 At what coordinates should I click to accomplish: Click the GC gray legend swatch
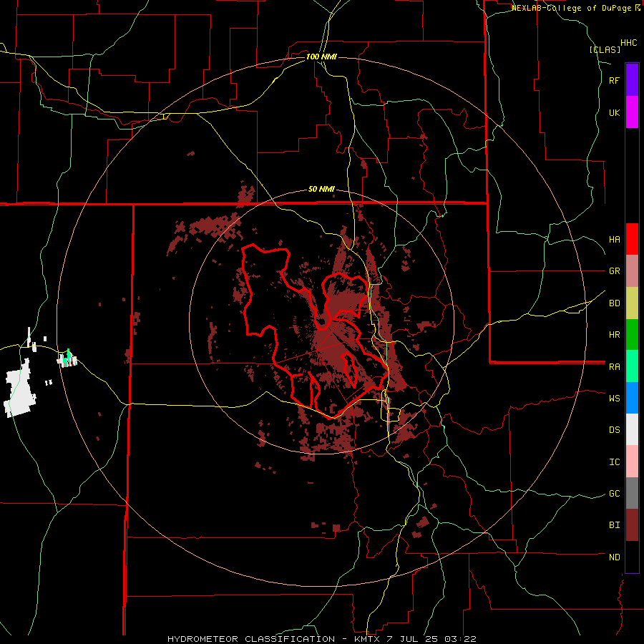[632, 493]
